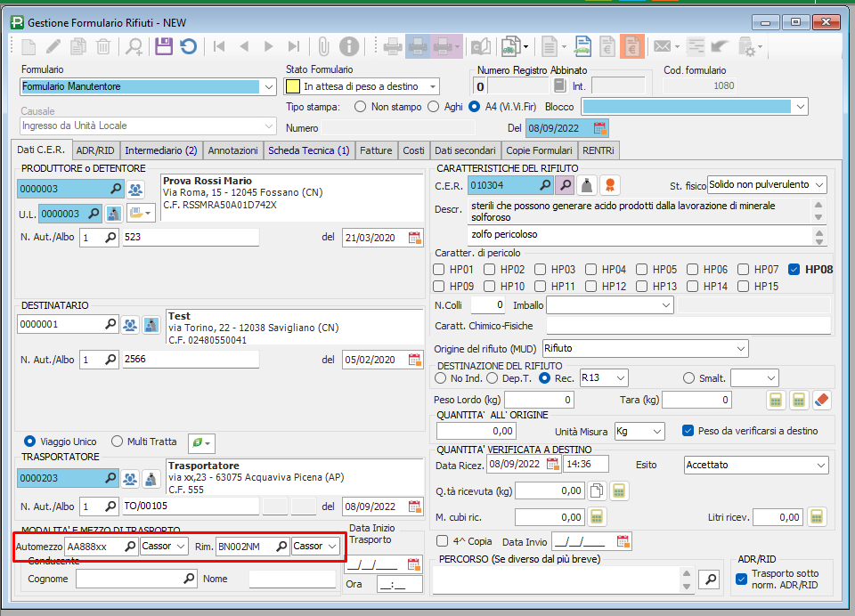This screenshot has width=855, height=616.
Task: Open the Esito Accettato dropdown
Action: [x=820, y=465]
